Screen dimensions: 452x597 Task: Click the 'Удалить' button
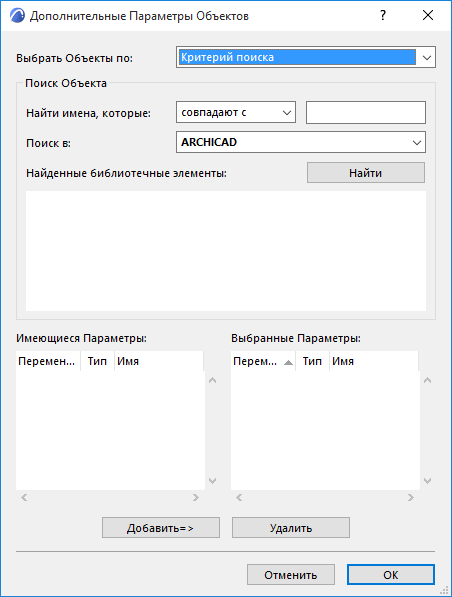click(x=291, y=528)
